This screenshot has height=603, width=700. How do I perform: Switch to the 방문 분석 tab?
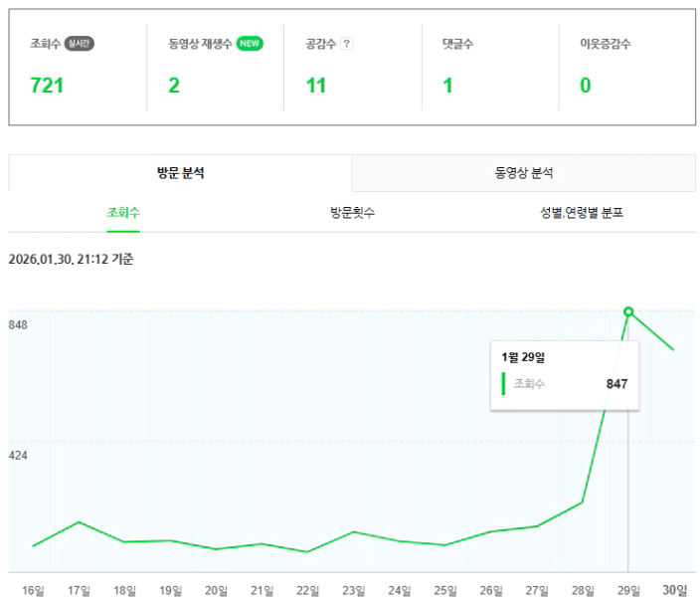point(180,173)
